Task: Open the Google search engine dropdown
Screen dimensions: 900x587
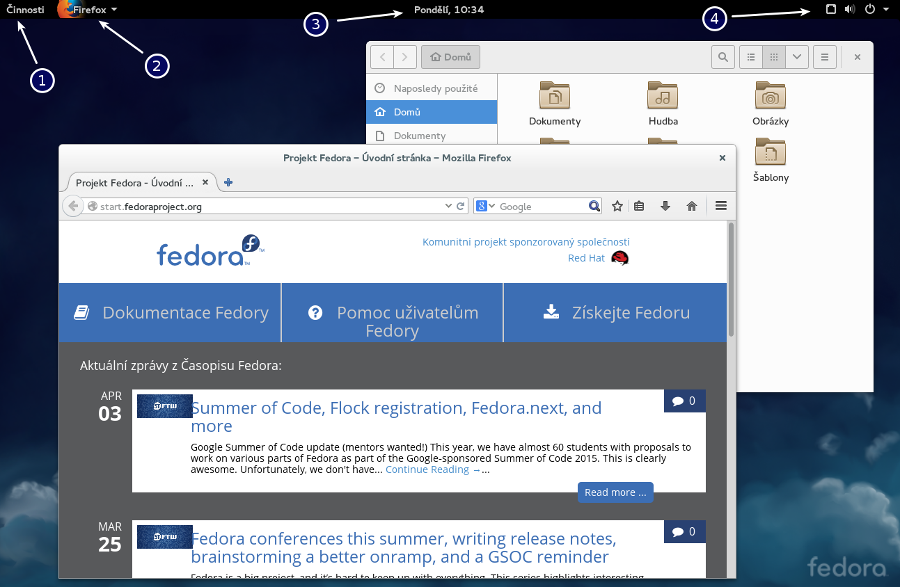Action: 484,206
